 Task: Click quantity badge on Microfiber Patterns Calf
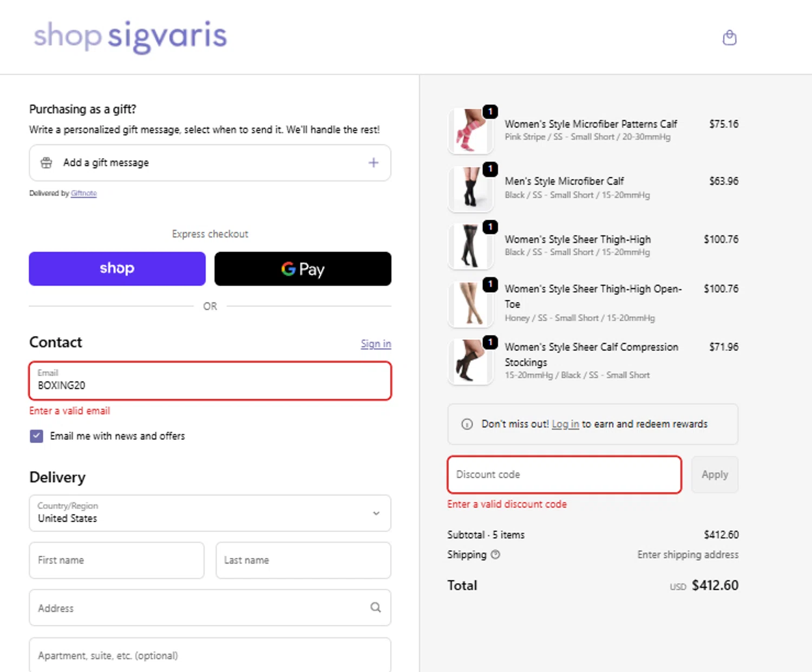tap(490, 111)
